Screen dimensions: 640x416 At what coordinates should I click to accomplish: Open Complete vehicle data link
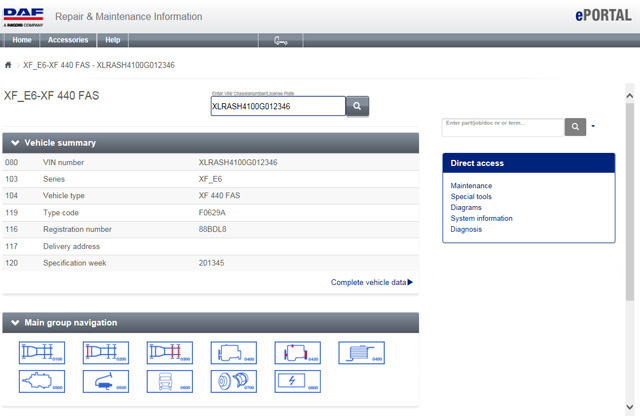click(371, 282)
